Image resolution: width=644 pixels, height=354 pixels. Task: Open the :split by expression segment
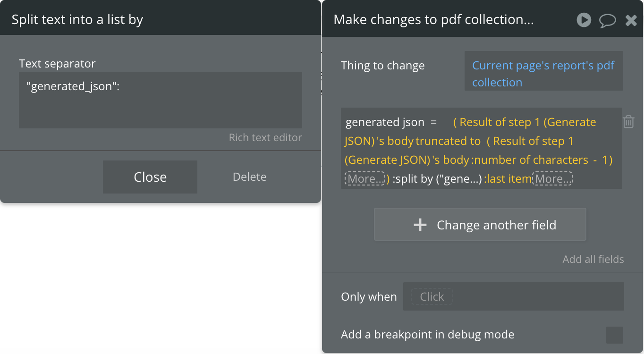tap(437, 179)
